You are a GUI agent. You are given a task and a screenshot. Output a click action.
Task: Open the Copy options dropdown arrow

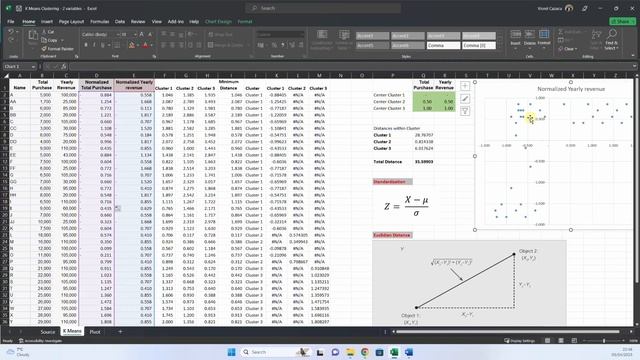pyautogui.click(x=62, y=40)
